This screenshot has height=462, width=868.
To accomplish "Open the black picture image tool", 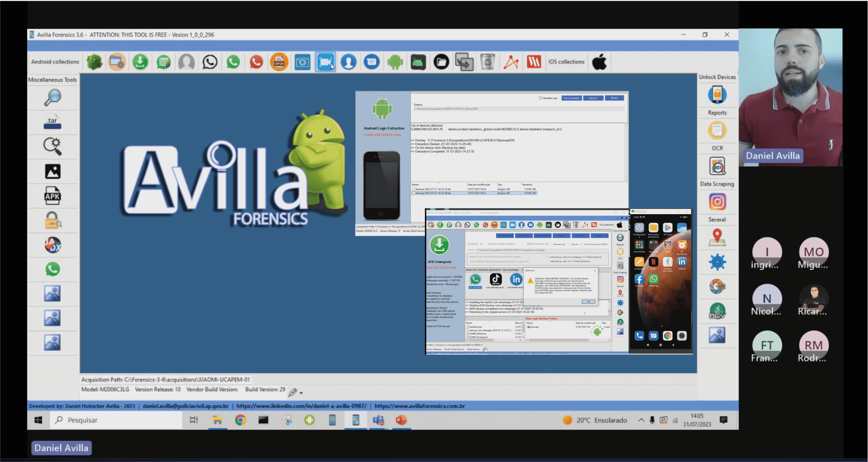I will [x=53, y=171].
